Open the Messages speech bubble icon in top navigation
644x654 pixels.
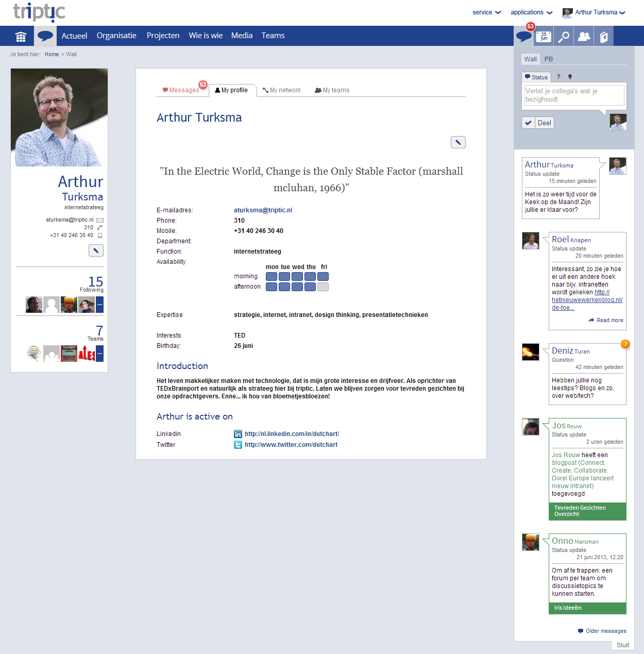pyautogui.click(x=523, y=36)
